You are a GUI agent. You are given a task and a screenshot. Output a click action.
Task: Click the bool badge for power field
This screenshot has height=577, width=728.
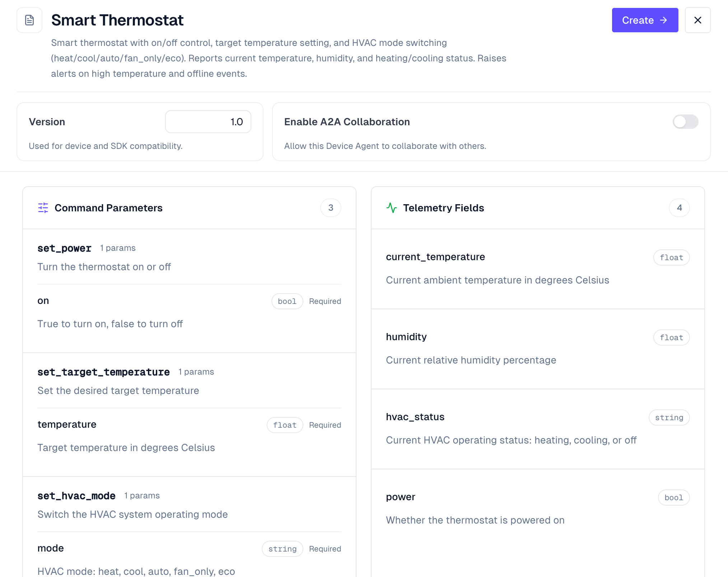tap(674, 497)
